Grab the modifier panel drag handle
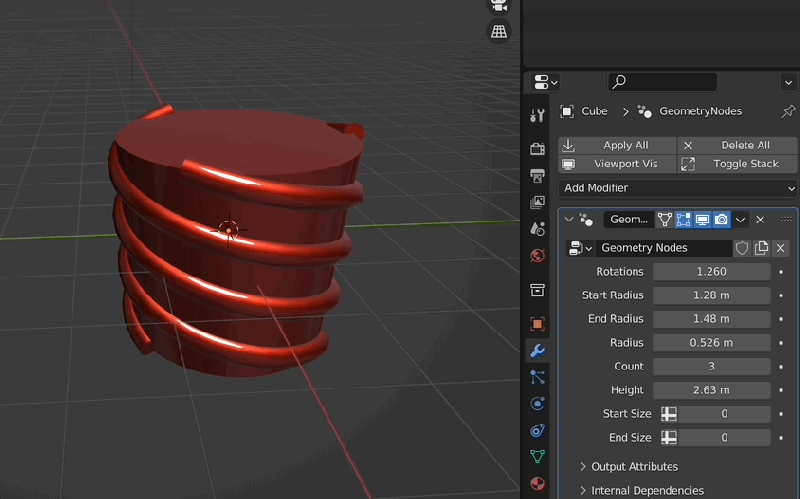Viewport: 800px width, 499px height. click(x=786, y=219)
